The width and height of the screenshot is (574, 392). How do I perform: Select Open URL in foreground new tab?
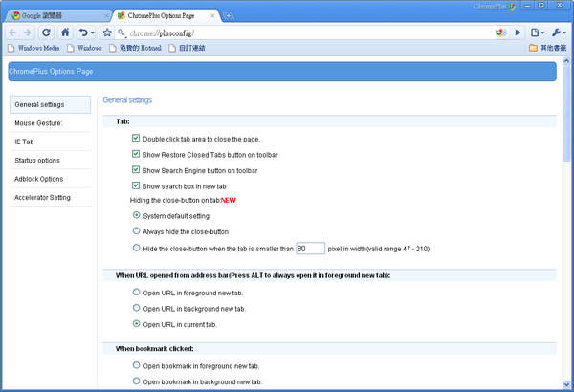tap(136, 292)
